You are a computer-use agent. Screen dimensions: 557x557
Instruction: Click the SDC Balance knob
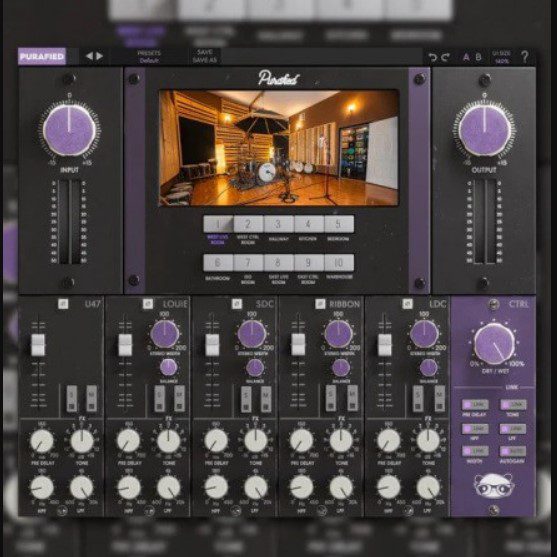255,368
